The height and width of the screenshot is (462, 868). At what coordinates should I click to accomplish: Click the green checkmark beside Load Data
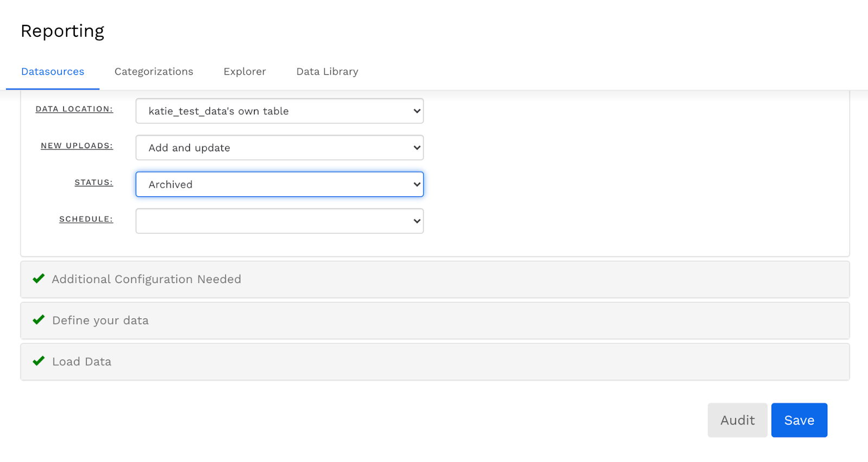click(x=39, y=361)
